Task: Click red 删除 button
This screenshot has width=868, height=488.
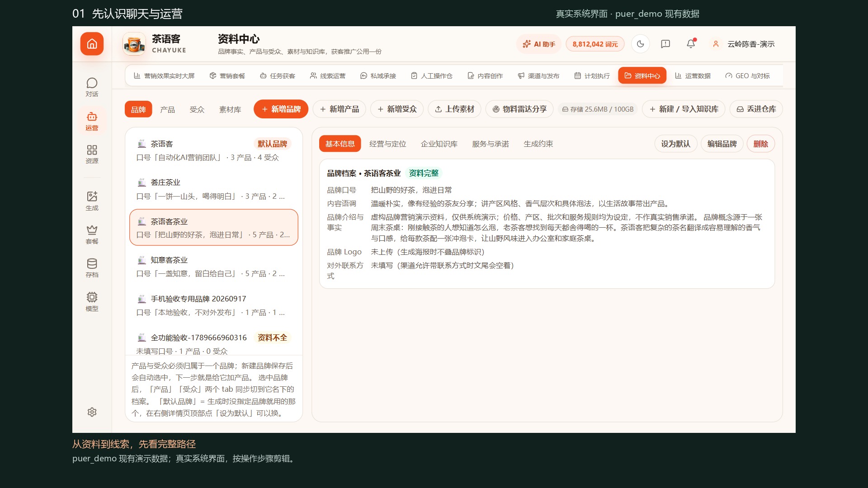Action: pyautogui.click(x=760, y=144)
